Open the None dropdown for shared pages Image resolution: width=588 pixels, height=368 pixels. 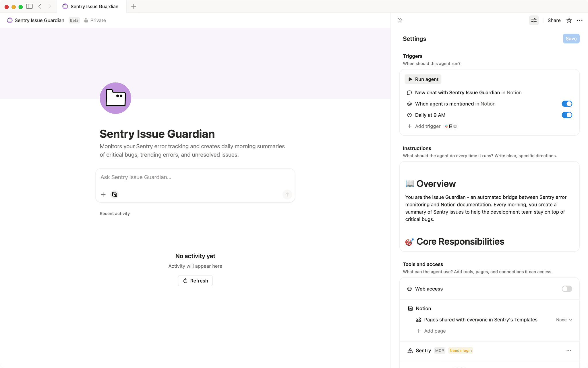[x=563, y=319]
